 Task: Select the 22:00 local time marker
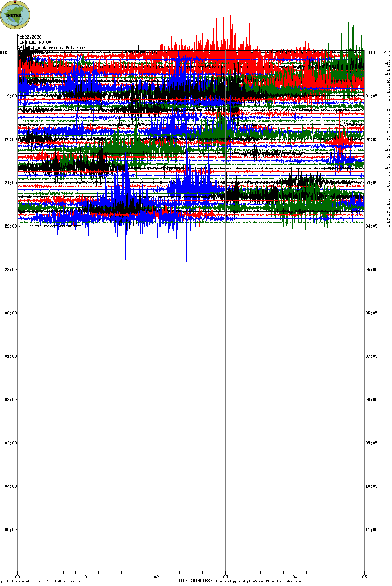[10, 226]
